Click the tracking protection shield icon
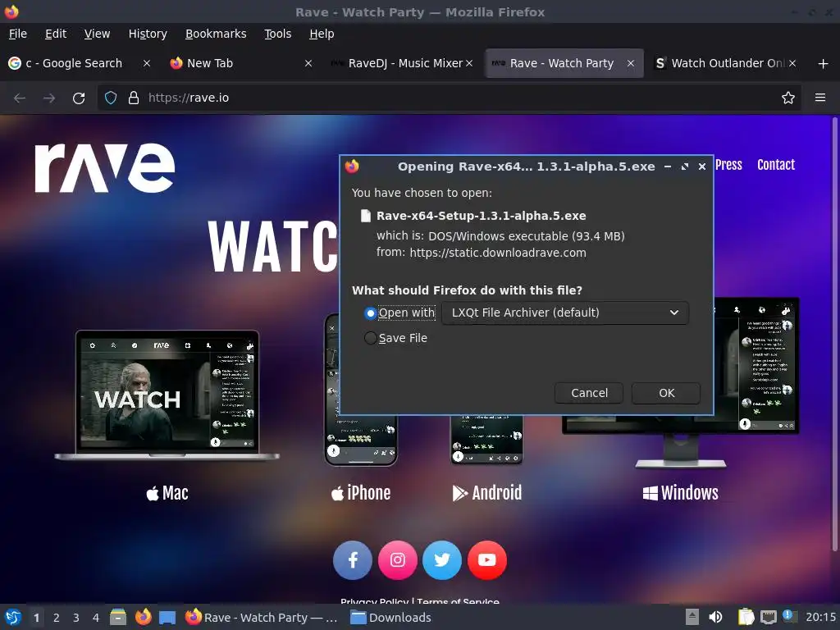The width and height of the screenshot is (840, 630). click(111, 98)
